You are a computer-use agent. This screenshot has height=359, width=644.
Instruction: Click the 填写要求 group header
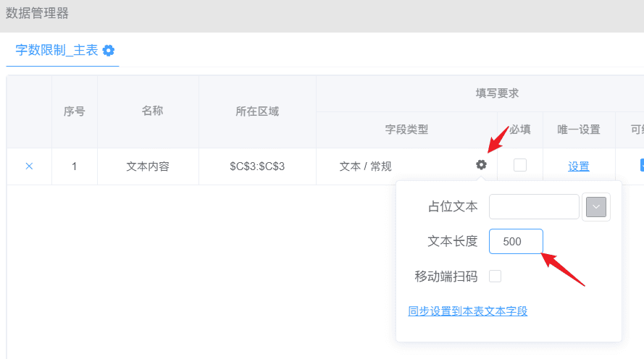tap(497, 93)
